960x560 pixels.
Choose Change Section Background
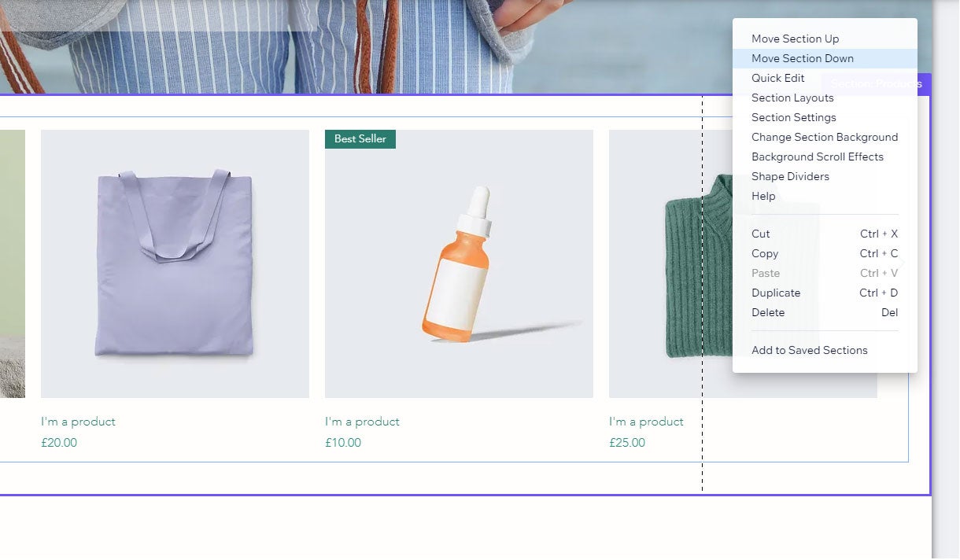coord(825,137)
